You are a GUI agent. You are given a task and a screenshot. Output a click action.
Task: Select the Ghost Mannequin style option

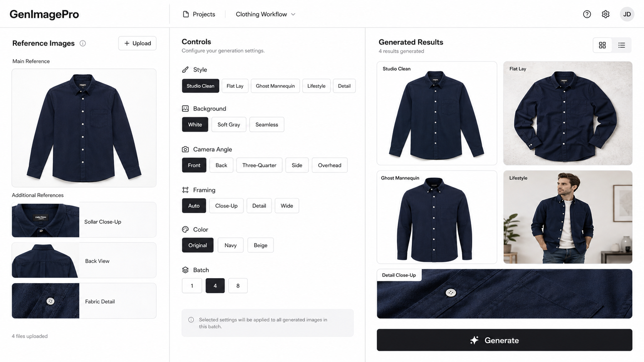275,86
